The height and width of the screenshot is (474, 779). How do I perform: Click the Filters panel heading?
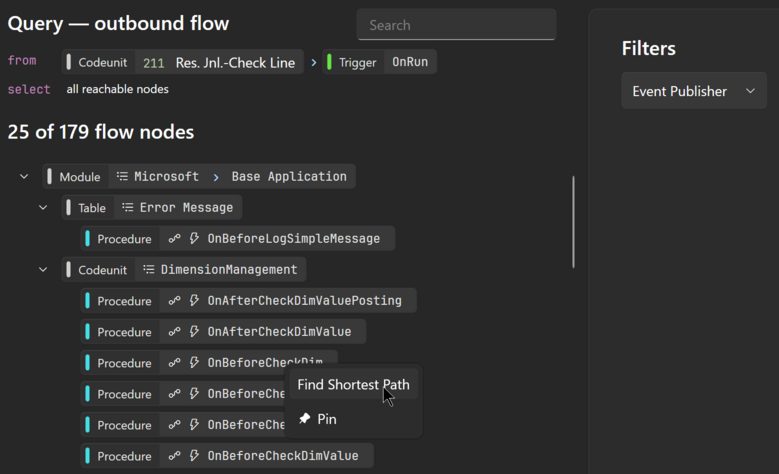648,49
